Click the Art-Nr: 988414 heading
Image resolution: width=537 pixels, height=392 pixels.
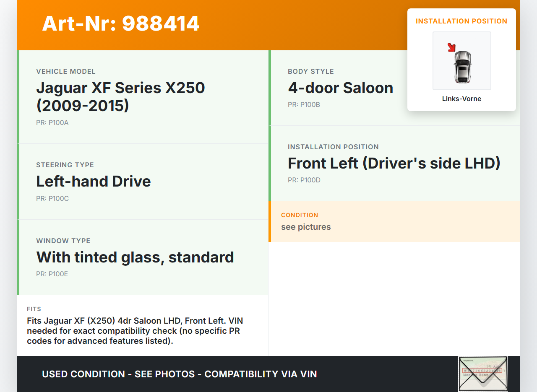(x=121, y=23)
